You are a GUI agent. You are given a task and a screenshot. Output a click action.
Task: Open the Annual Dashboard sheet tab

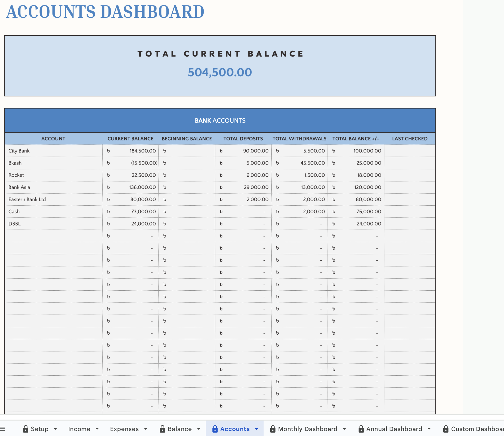tap(394, 429)
